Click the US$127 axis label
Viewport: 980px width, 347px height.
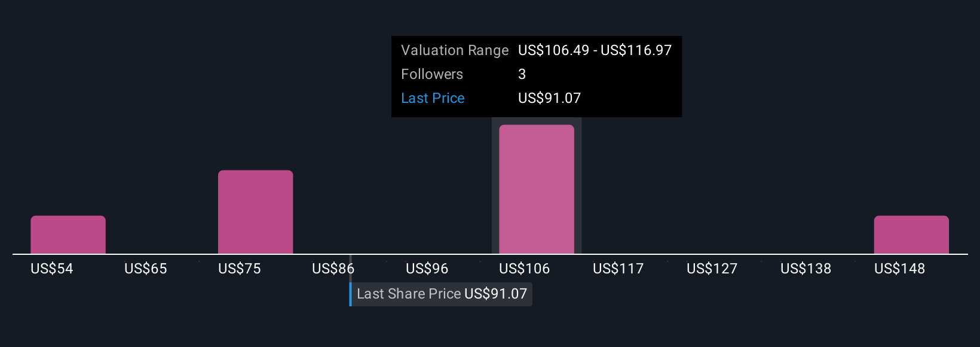712,269
